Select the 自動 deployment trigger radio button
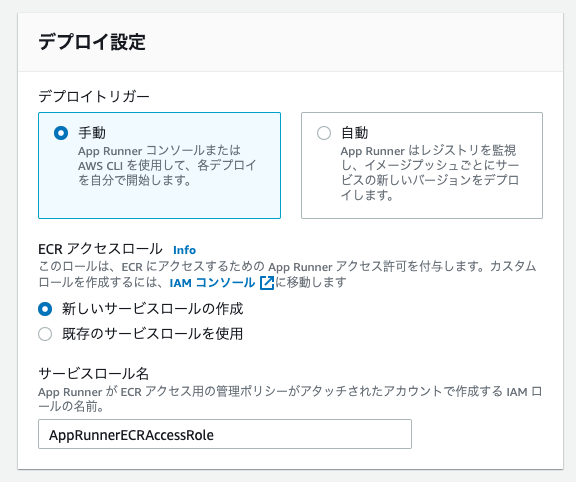 pos(324,133)
